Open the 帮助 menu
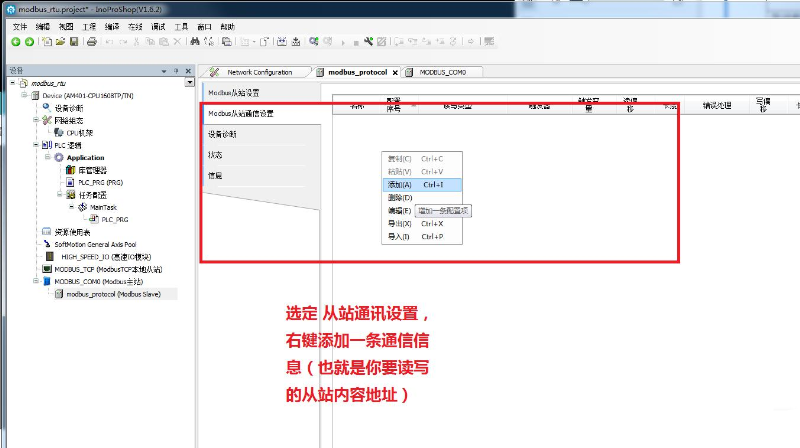The image size is (800, 448). 228,27
